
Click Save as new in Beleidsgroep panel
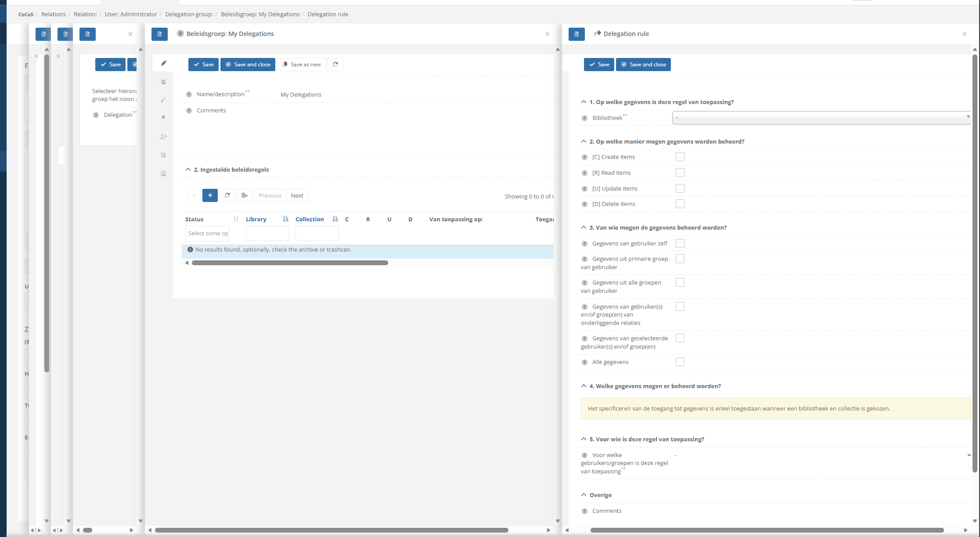click(x=301, y=65)
